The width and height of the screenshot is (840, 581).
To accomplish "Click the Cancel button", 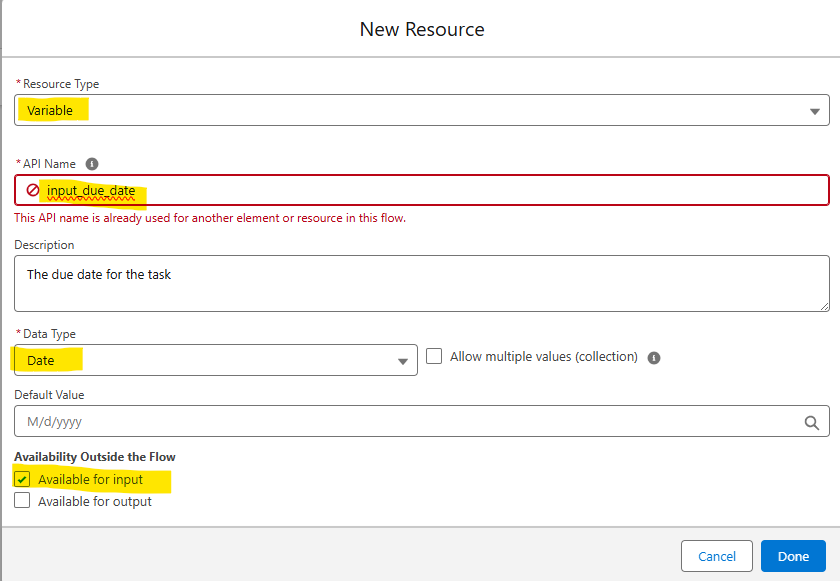I will coord(716,556).
